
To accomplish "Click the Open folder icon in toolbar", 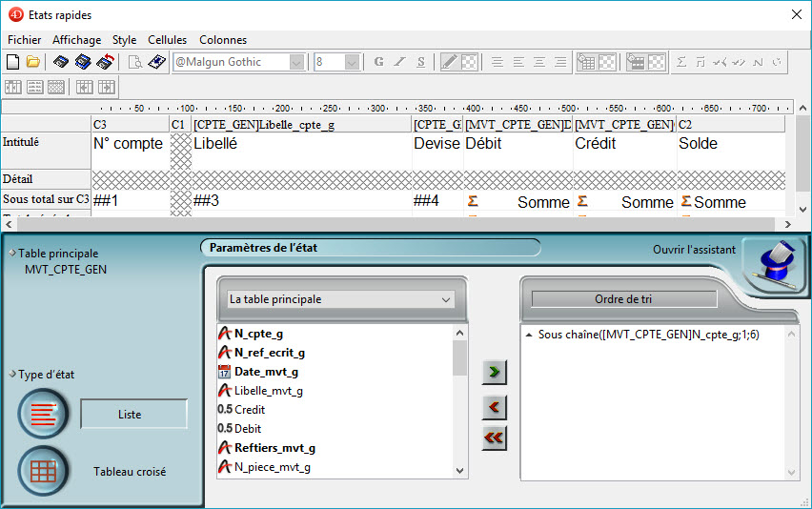I will [32, 62].
